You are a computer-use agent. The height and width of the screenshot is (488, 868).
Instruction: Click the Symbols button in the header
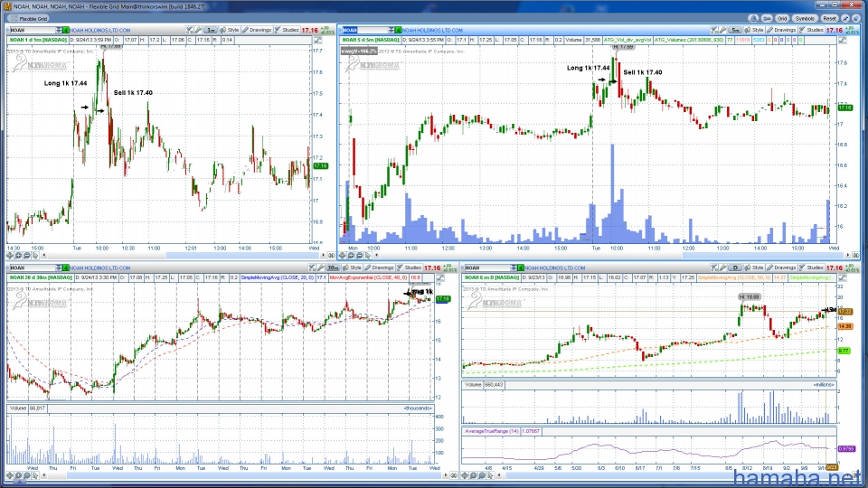[x=805, y=18]
